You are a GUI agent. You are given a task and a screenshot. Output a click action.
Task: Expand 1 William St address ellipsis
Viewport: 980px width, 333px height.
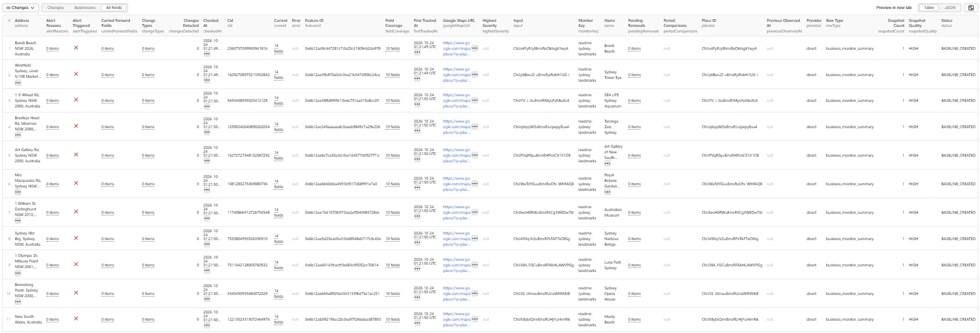point(18,221)
